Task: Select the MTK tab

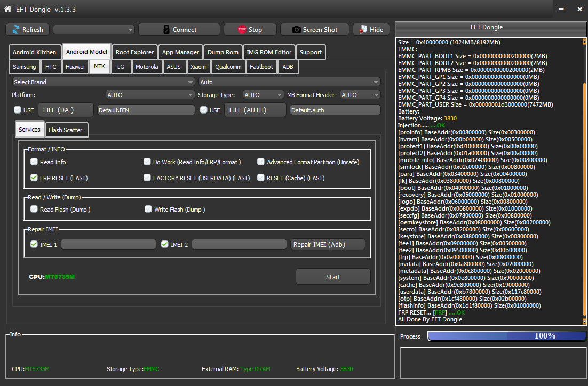Action: pyautogui.click(x=99, y=66)
